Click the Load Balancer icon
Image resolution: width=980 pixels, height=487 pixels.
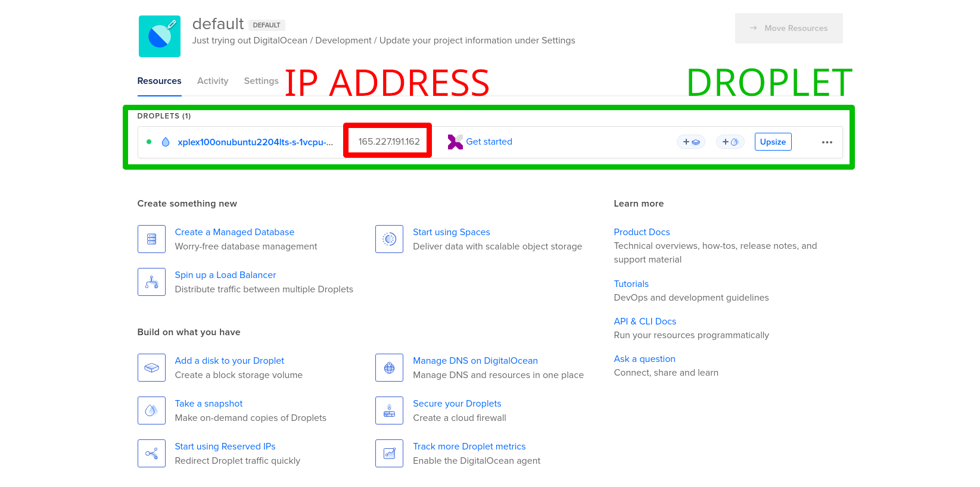[151, 282]
